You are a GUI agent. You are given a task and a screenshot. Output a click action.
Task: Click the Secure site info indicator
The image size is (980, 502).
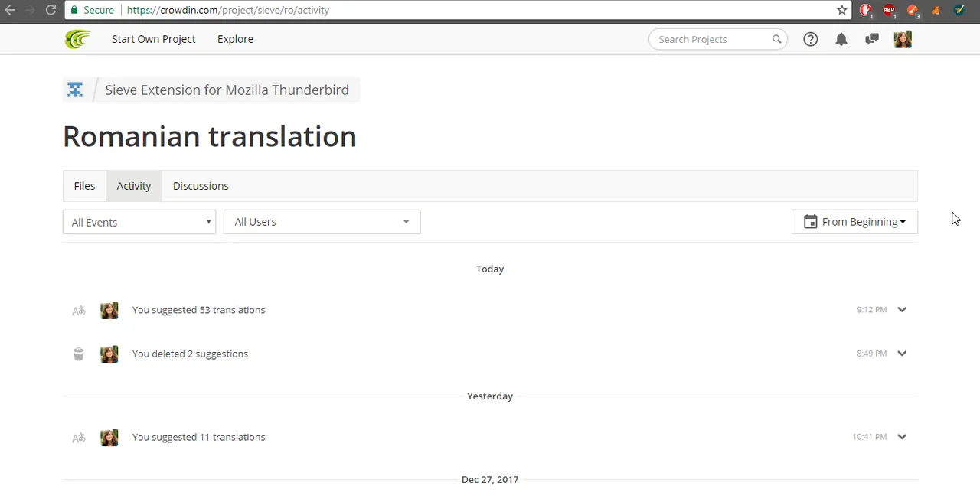tap(93, 10)
